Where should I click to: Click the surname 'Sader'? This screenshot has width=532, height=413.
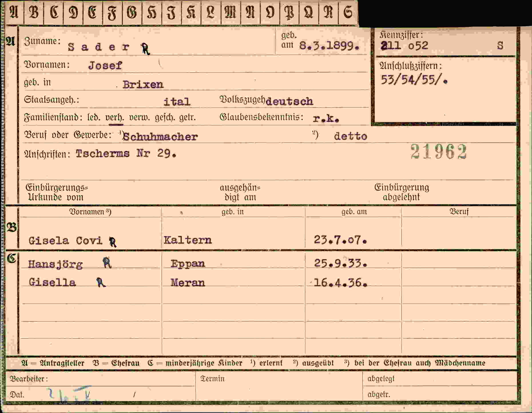pos(99,47)
